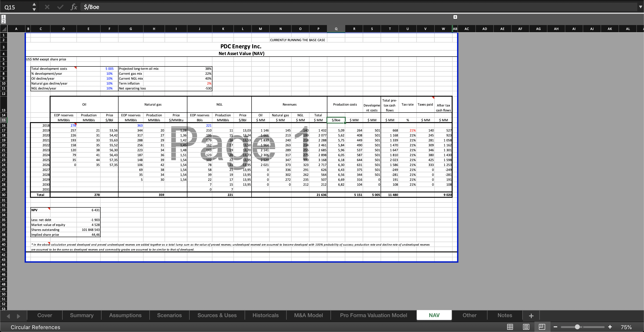Click the 75% zoom level text
The width and height of the screenshot is (644, 332).
(627, 327)
